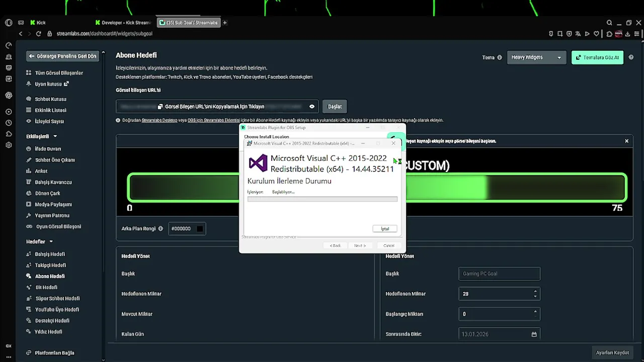Open Temalara Göz At themes button

coord(597,57)
